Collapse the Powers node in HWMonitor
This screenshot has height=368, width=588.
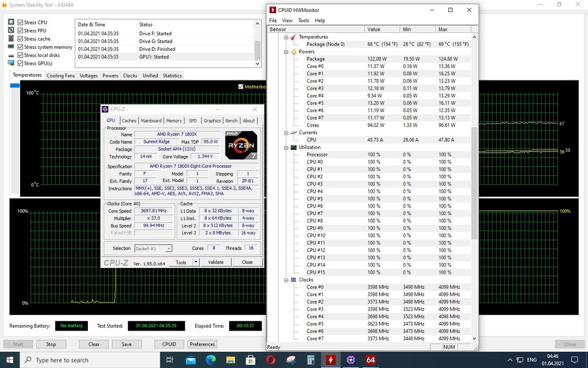click(x=286, y=52)
